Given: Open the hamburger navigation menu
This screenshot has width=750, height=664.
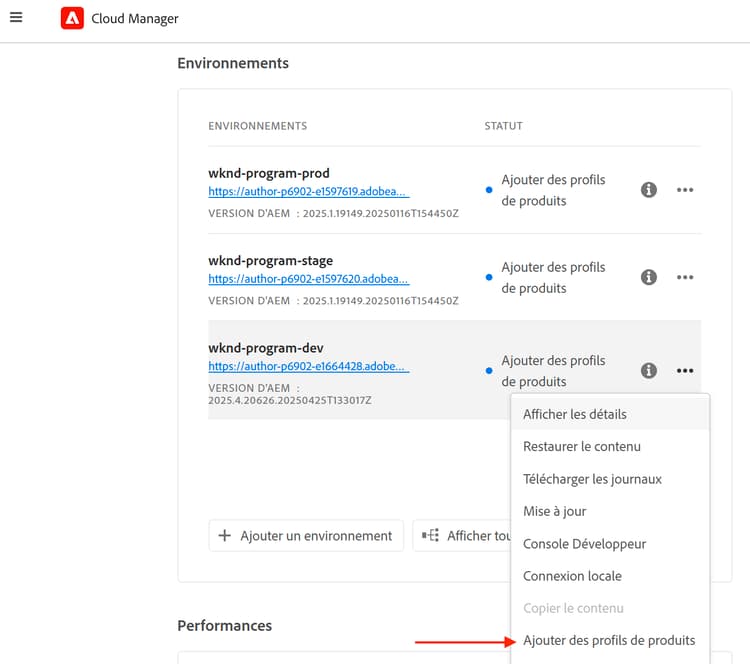Looking at the screenshot, I should coord(16,17).
